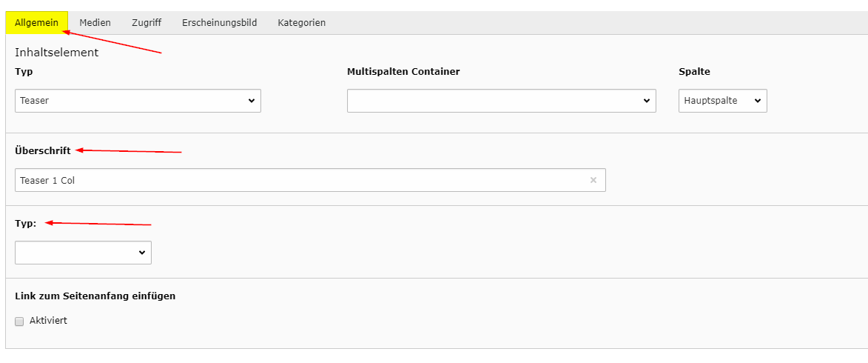Click the Aktiviert label text
This screenshot has width=868, height=363.
[48, 321]
